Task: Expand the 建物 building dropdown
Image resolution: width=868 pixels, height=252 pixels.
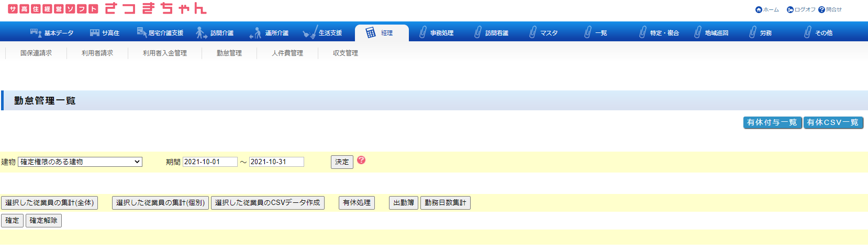Action: pyautogui.click(x=80, y=162)
